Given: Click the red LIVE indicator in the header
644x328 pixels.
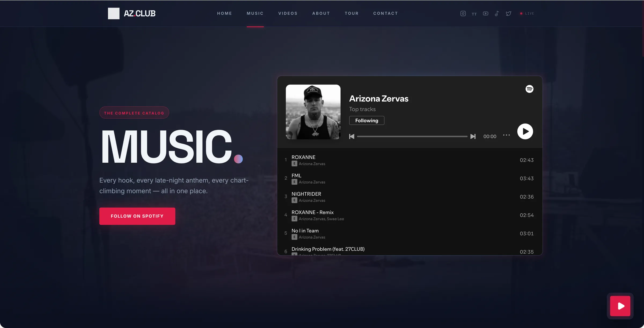Looking at the screenshot, I should click(x=527, y=13).
